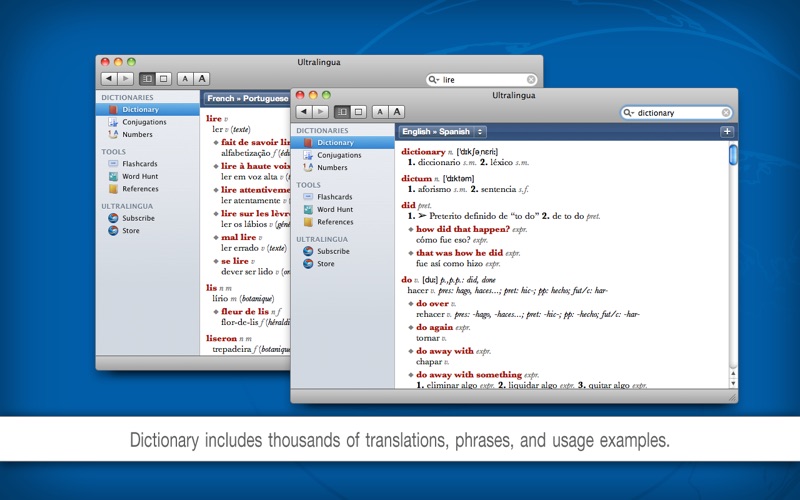Open Conjugations in rear window sidebar
This screenshot has width=800, height=500.
click(147, 122)
